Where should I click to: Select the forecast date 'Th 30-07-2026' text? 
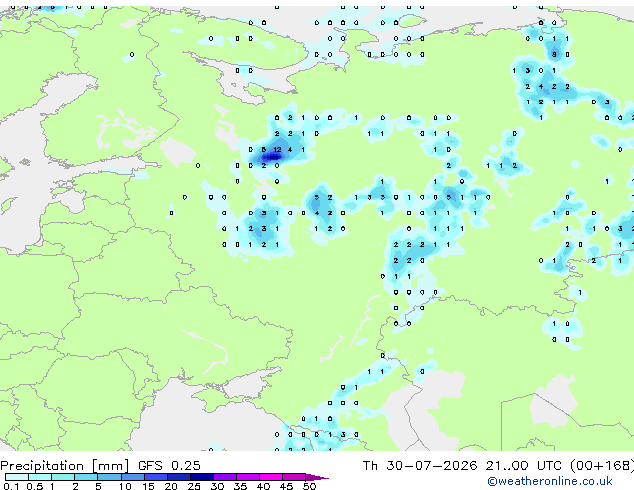point(420,466)
